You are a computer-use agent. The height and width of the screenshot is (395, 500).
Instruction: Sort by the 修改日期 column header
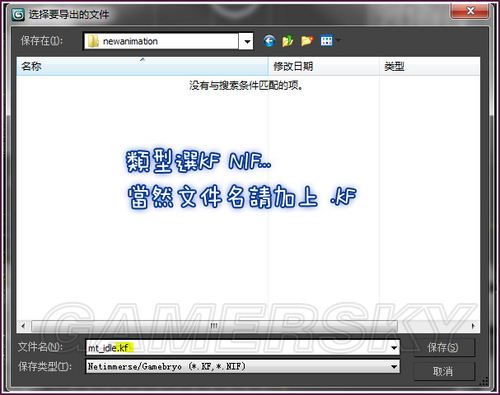tap(324, 66)
